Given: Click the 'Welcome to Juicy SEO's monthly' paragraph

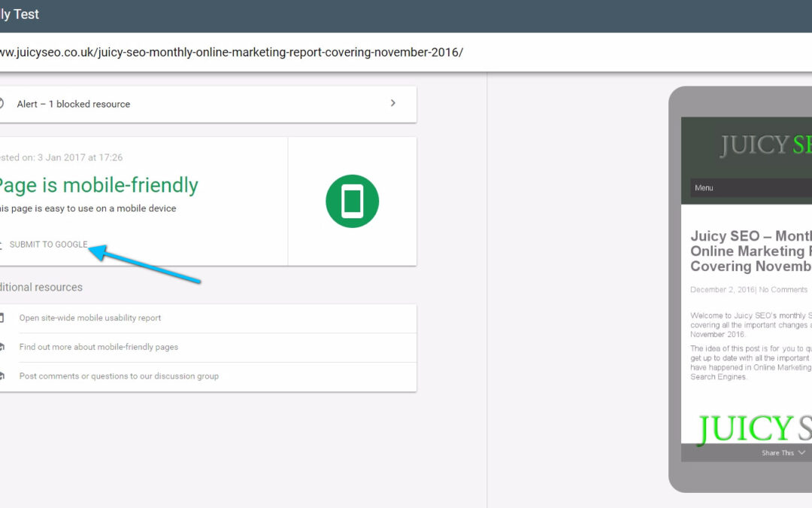Looking at the screenshot, I should [751, 325].
